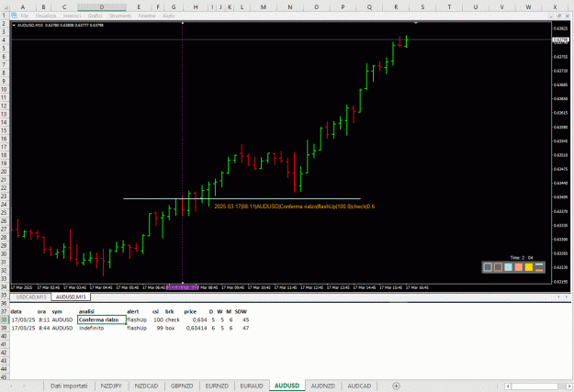Screen dimensions: 574x392
Task: Select the price cell 0,63414
Action: [197, 328]
